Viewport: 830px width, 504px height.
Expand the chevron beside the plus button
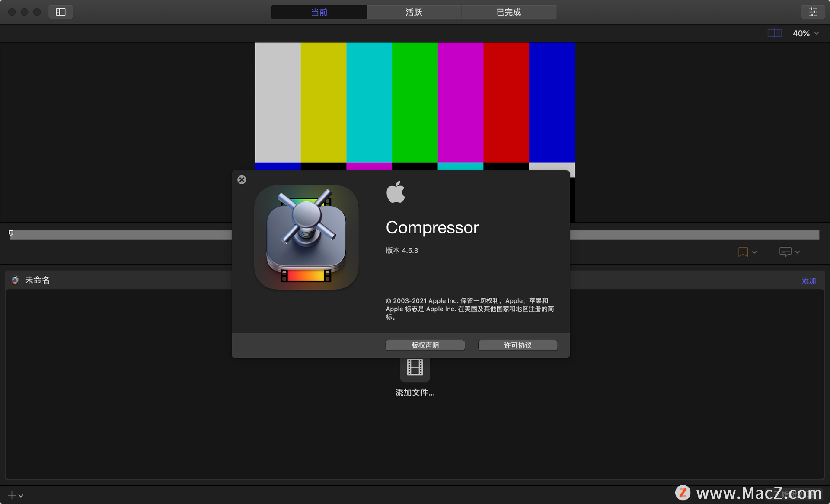[x=21, y=496]
